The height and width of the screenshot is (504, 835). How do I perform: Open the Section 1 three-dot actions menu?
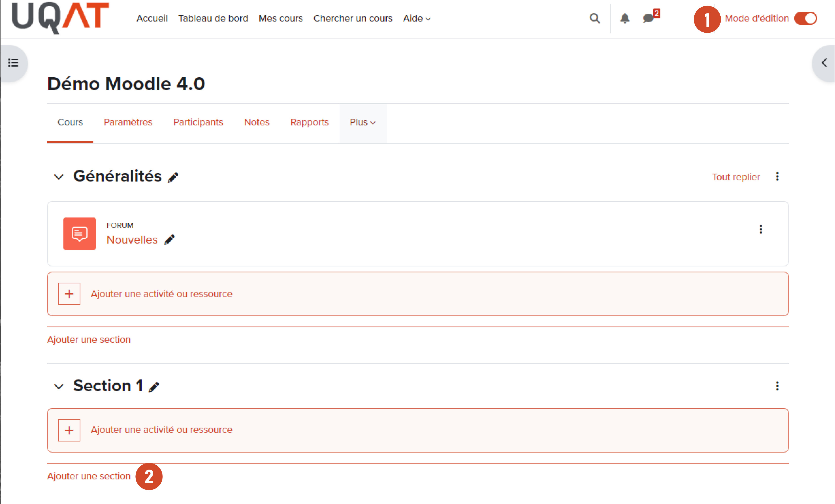click(x=777, y=386)
